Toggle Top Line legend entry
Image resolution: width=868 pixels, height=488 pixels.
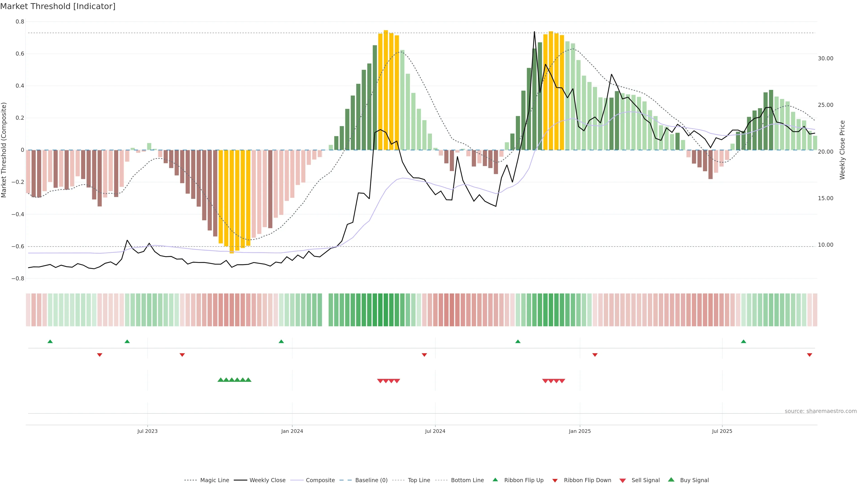click(419, 480)
